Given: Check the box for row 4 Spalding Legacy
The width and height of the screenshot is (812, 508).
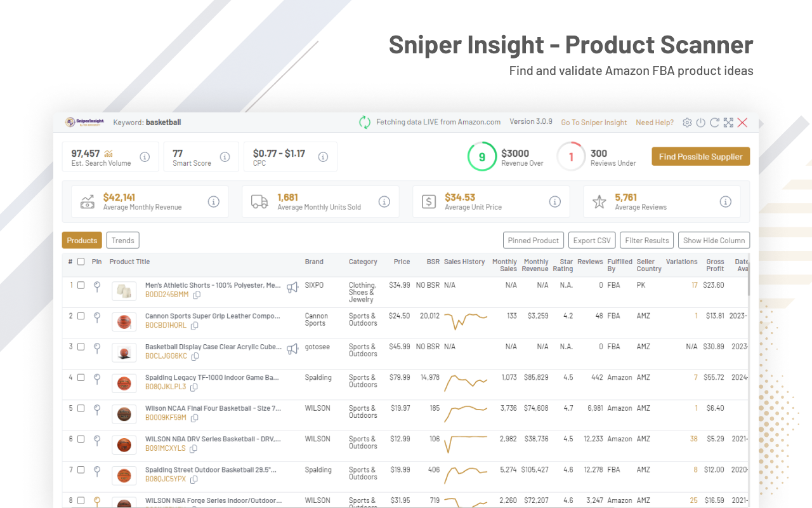Looking at the screenshot, I should click(x=81, y=377).
